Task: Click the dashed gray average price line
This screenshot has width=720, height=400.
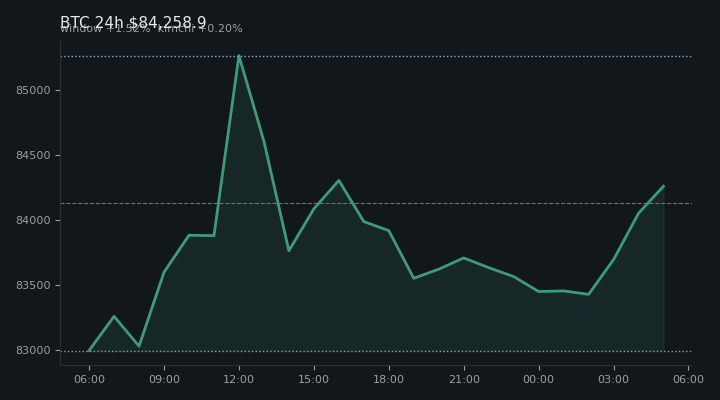Action: coord(376,203)
